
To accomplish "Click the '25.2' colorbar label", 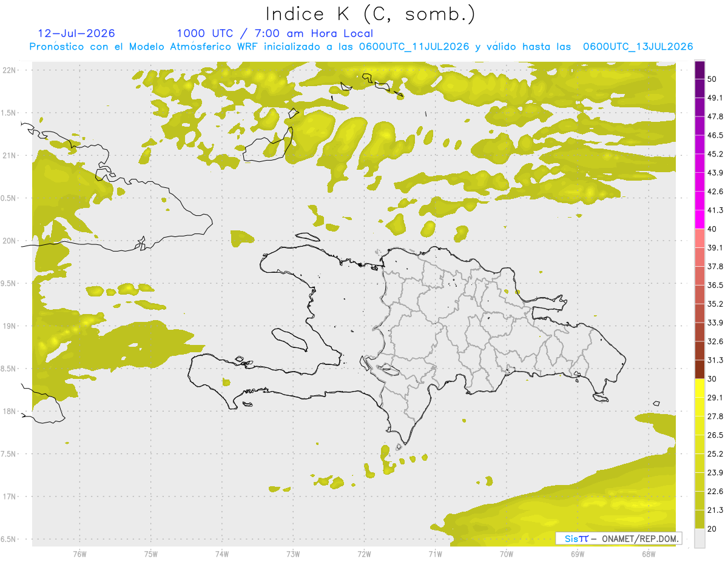I will pos(715,453).
